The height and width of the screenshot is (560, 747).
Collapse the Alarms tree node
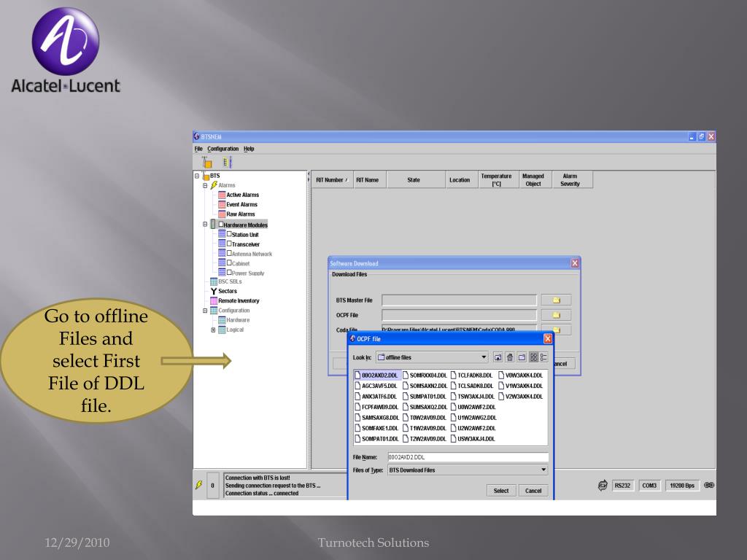[205, 185]
